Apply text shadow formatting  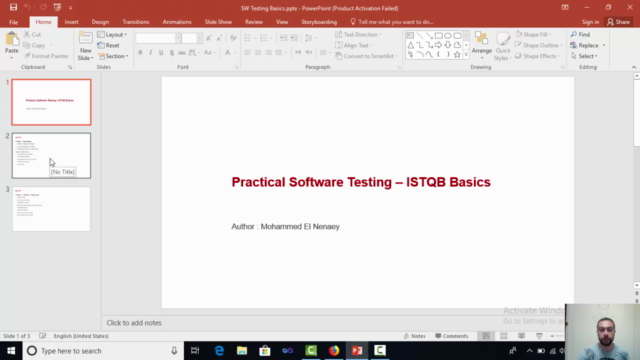(171, 52)
